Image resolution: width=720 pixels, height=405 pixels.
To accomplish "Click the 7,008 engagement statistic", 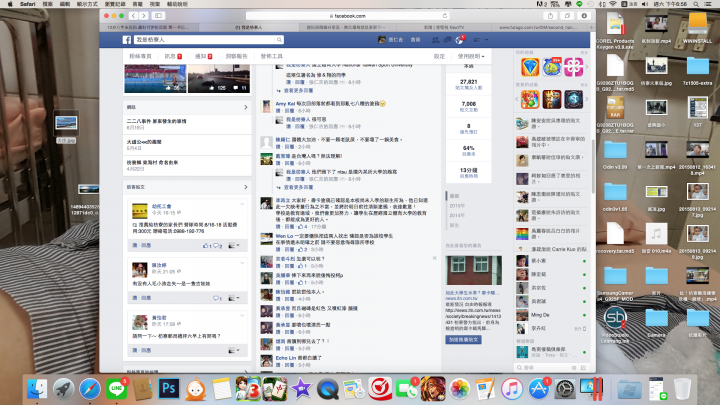I will click(x=468, y=104).
